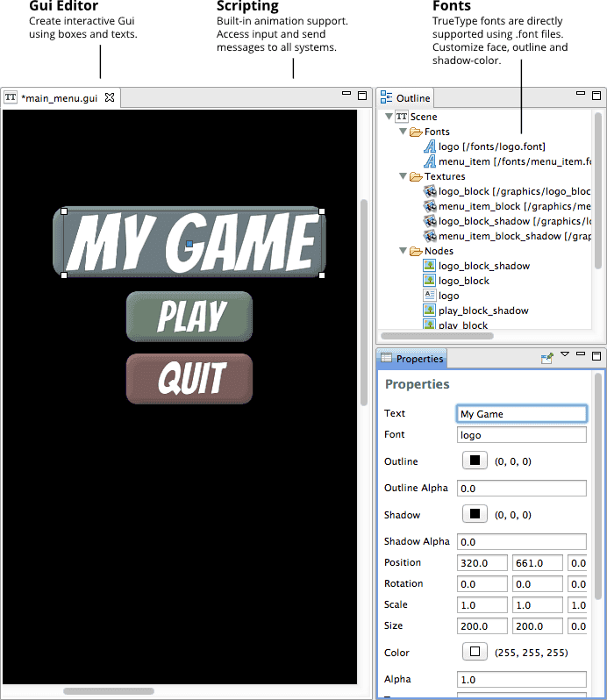Click the menu_item_block_shadow texture icon
The image size is (607, 700).
430,236
